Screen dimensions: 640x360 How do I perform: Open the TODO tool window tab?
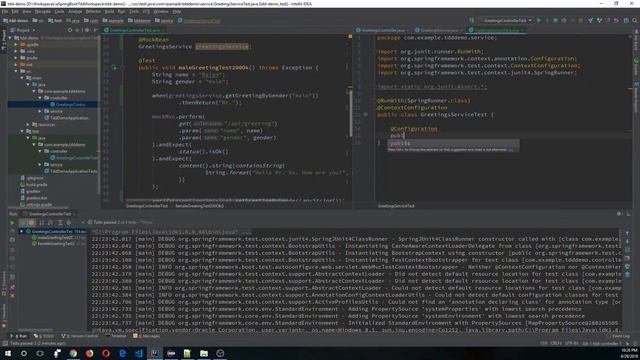(x=44, y=336)
